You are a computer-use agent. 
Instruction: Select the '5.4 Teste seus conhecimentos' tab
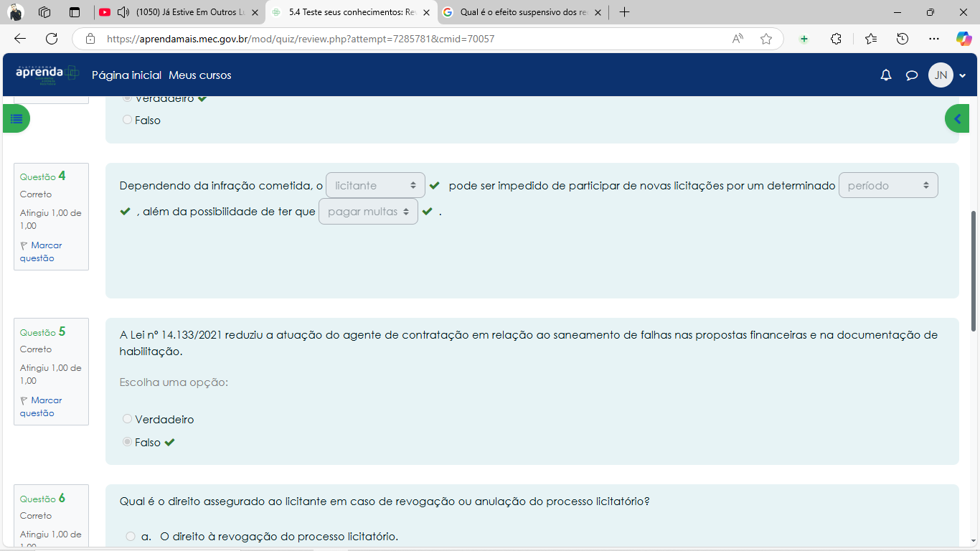pos(351,12)
